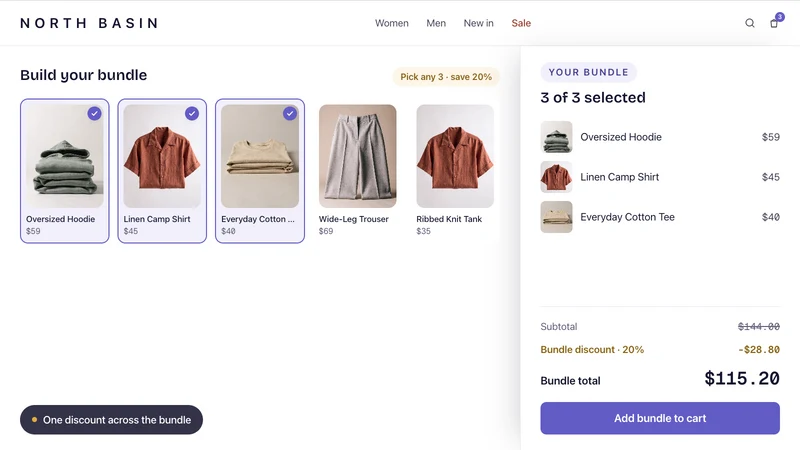Image resolution: width=800 pixels, height=450 pixels.
Task: Click Oversized Hoodie name in bundle list
Action: tap(621, 137)
